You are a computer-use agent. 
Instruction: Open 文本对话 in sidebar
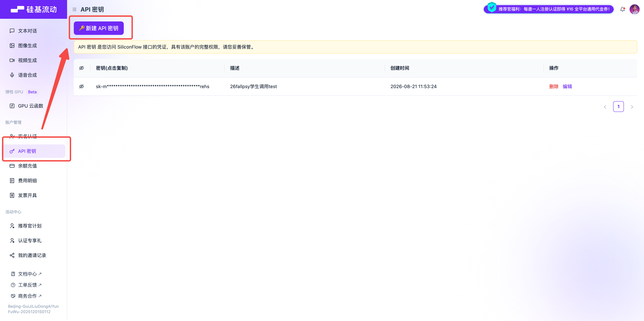(27, 31)
